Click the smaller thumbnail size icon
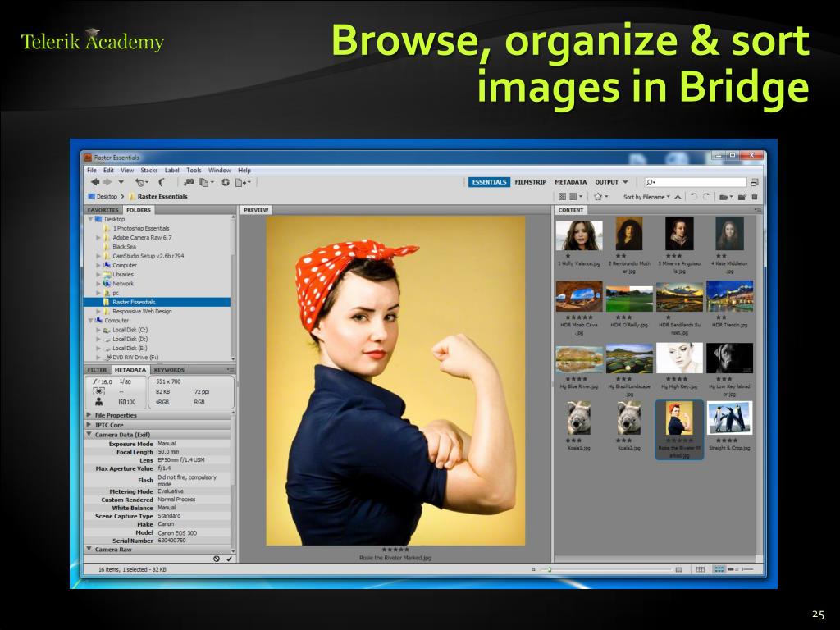840x630 pixels. pyautogui.click(x=533, y=569)
